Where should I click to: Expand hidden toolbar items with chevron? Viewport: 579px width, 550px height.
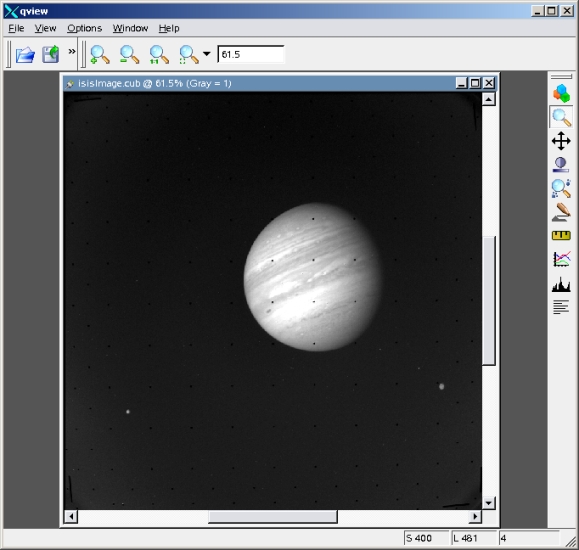click(72, 51)
